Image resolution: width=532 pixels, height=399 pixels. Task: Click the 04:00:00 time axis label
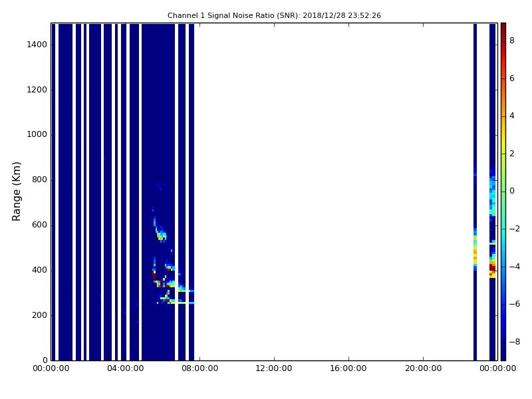pos(125,368)
